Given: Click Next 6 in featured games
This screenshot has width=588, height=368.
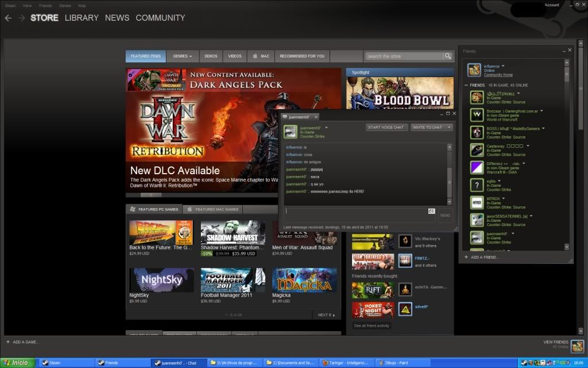Looking at the screenshot, I should (x=326, y=315).
